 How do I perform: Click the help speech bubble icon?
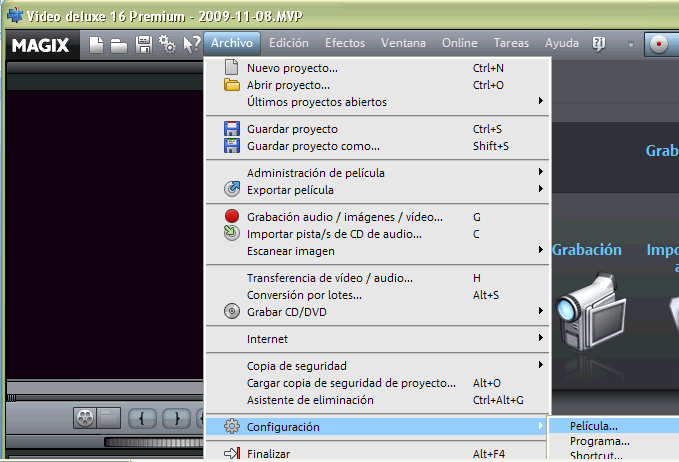(x=599, y=43)
